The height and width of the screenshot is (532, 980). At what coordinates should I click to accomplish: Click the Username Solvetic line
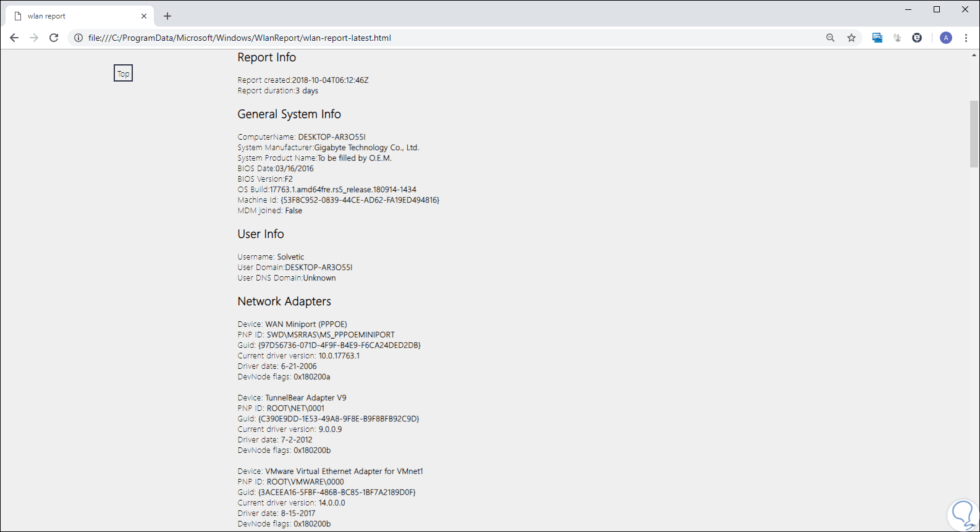(x=271, y=257)
